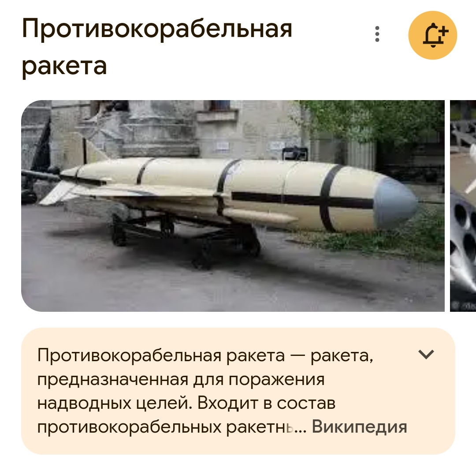Screen dimensions: 476x456
Task: Tap the line предназначенная для поражения
Action: pyautogui.click(x=181, y=379)
